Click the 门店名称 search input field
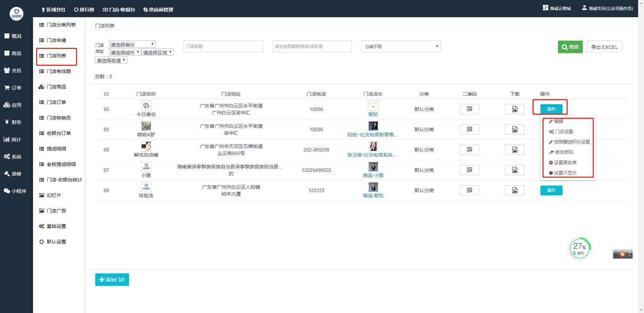The image size is (644, 313). click(x=223, y=46)
